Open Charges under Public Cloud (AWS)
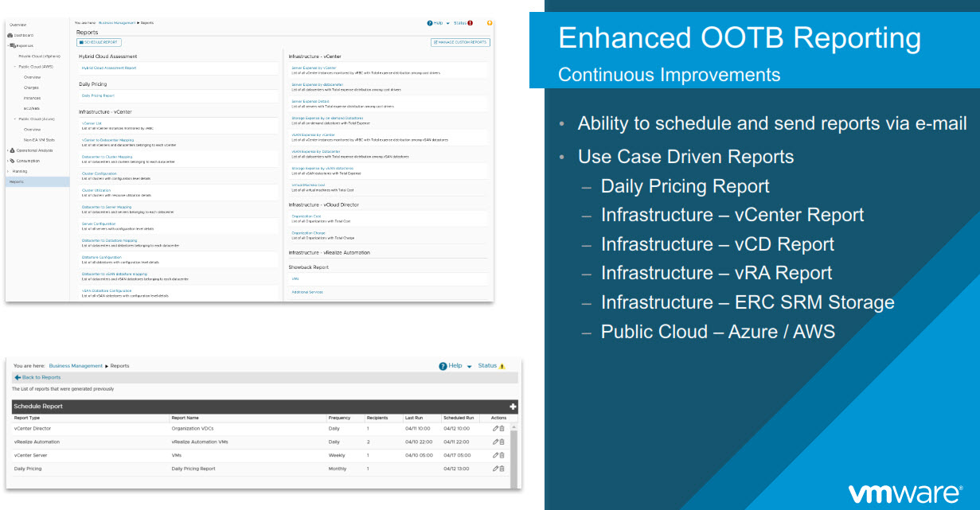This screenshot has height=510, width=980. pos(31,88)
